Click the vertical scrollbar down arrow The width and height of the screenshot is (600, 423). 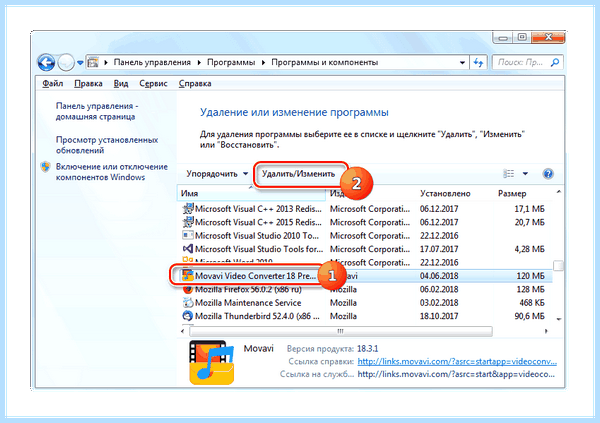point(558,319)
